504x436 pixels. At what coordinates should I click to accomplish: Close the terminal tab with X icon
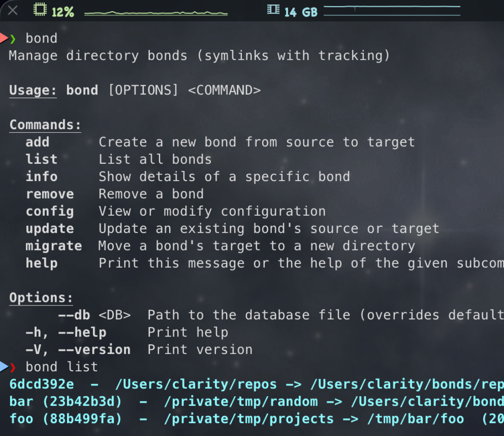click(12, 11)
